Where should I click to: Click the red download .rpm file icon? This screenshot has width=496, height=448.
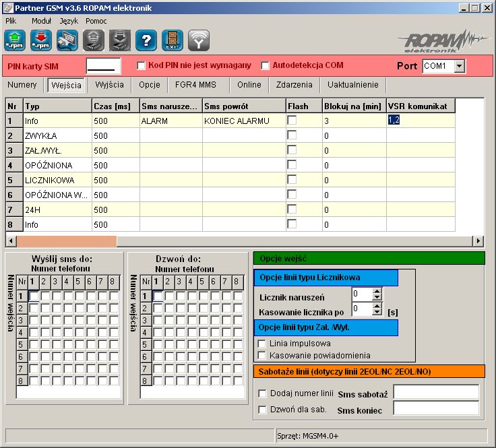click(x=41, y=40)
